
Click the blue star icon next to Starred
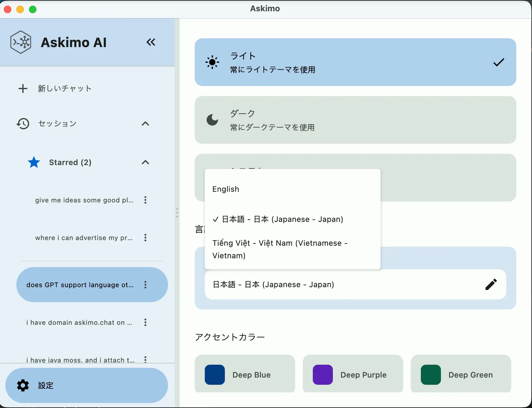click(x=34, y=162)
